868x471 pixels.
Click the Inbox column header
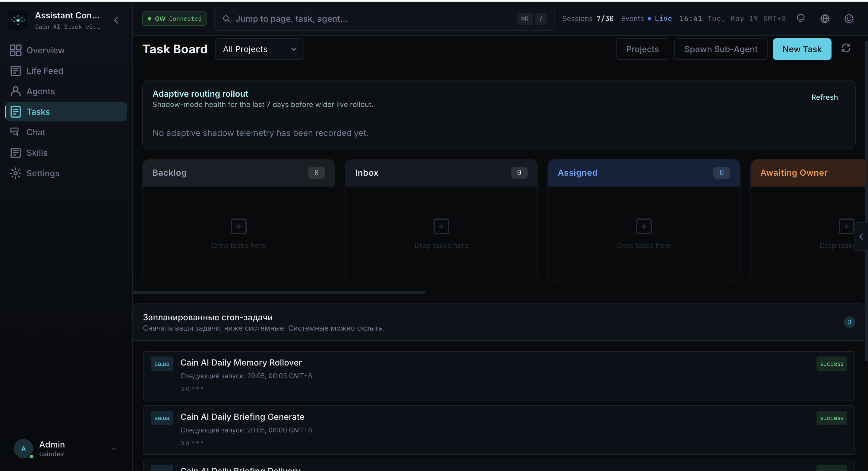pyautogui.click(x=441, y=173)
